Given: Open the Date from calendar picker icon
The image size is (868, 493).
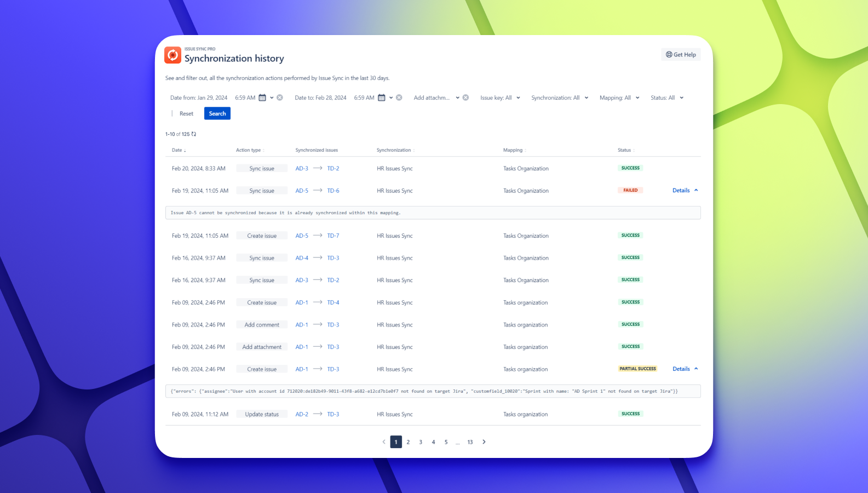Looking at the screenshot, I should (262, 98).
